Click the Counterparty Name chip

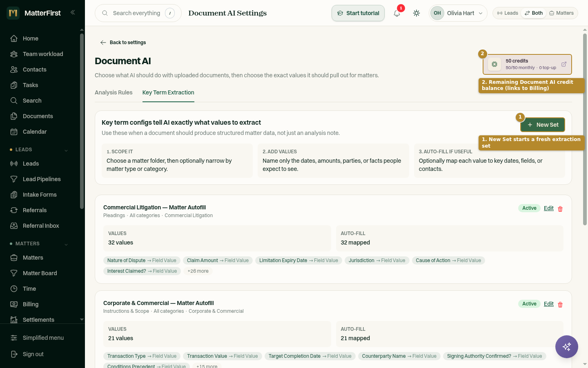click(x=399, y=356)
